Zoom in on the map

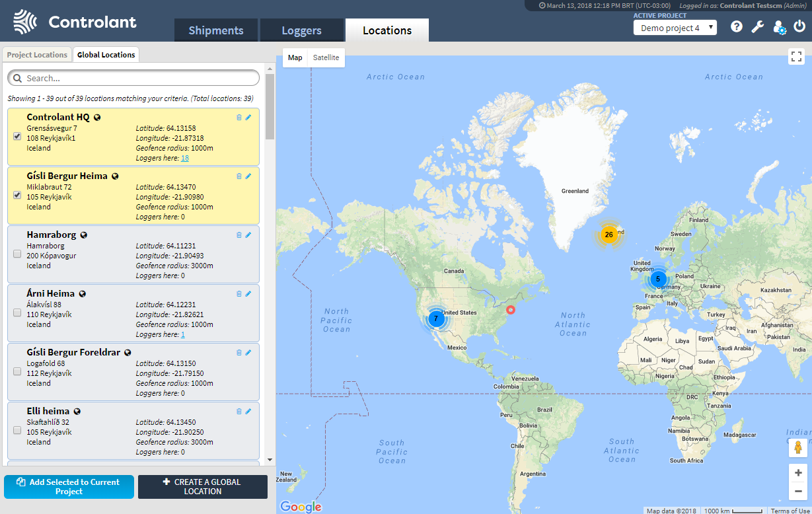(x=798, y=472)
